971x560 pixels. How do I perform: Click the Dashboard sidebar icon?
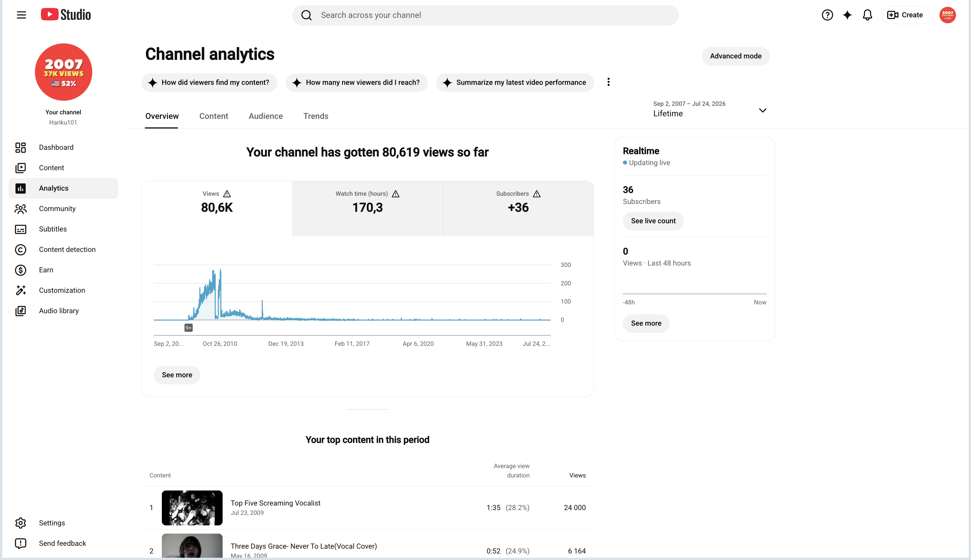[20, 147]
